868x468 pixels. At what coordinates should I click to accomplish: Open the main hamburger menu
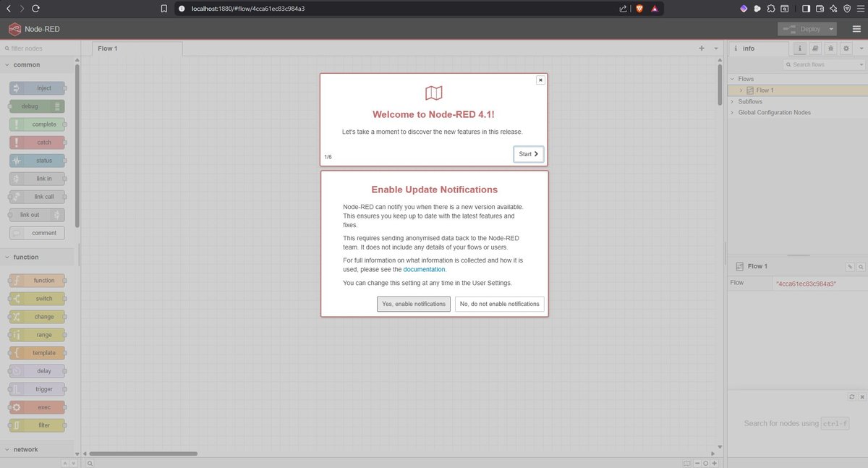click(856, 29)
